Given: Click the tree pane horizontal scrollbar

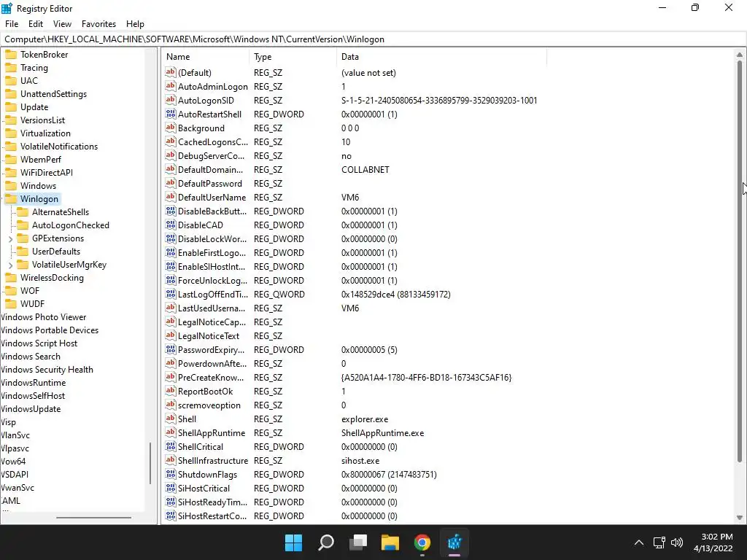Looking at the screenshot, I should coord(93,518).
